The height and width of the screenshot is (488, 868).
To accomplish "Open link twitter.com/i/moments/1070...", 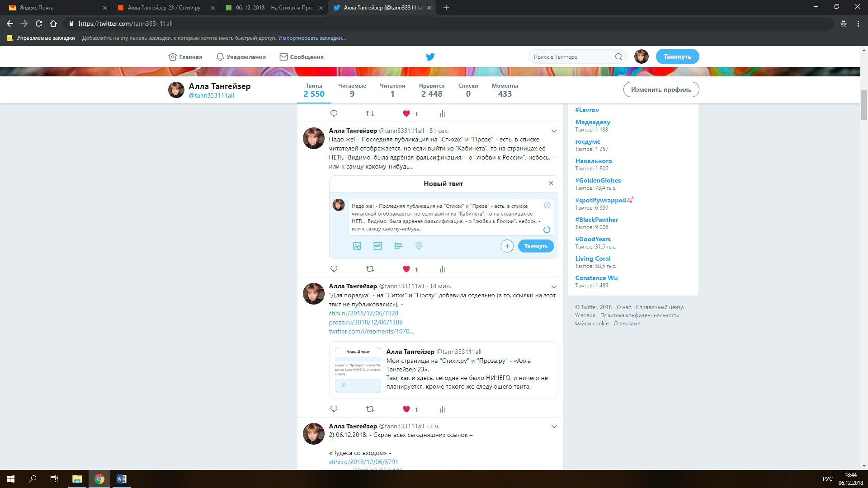I will (x=371, y=331).
